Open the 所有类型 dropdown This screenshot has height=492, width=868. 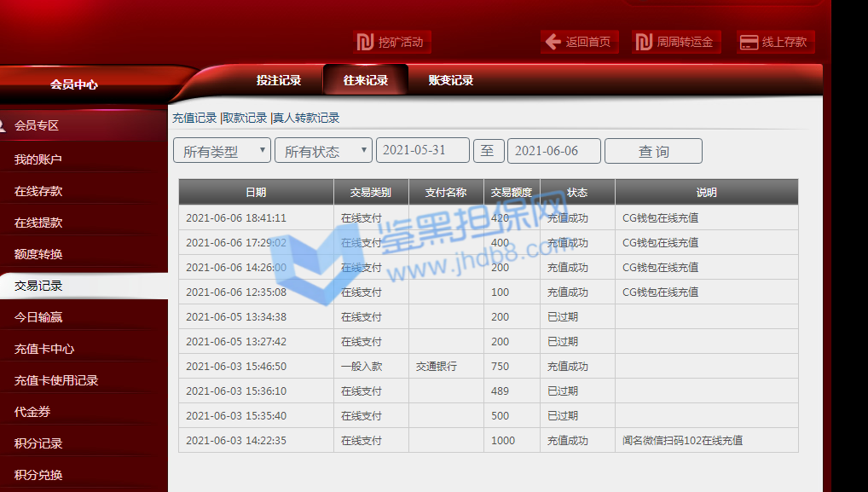[222, 151]
